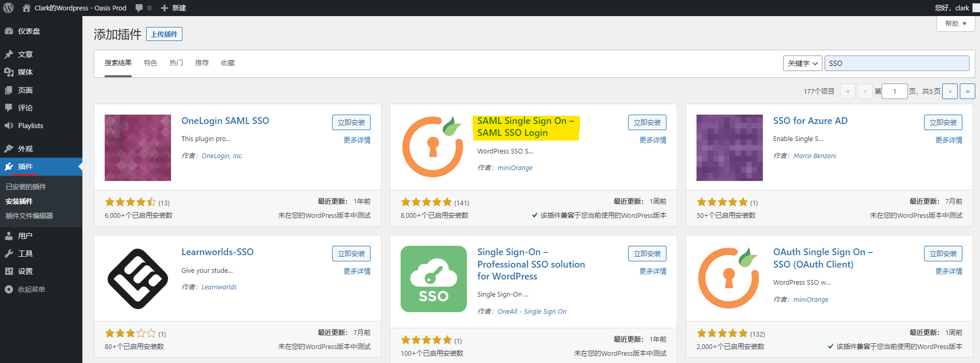Expand the 关键字 search type dropdown
This screenshot has width=980, height=363.
802,63
